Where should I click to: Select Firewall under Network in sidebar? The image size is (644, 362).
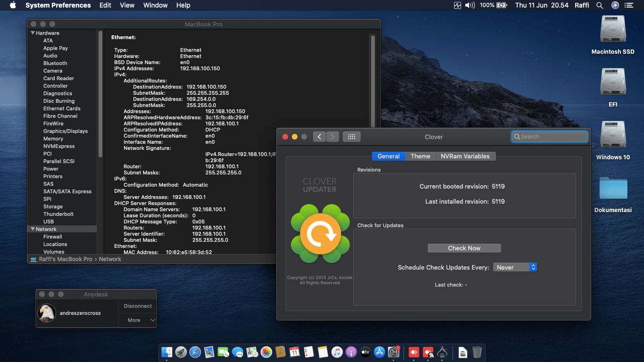click(53, 237)
